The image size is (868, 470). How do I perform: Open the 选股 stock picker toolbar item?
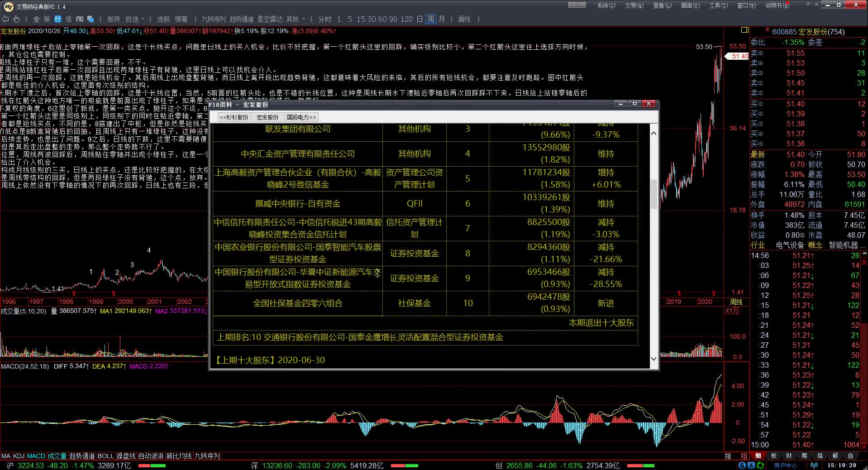[163, 19]
